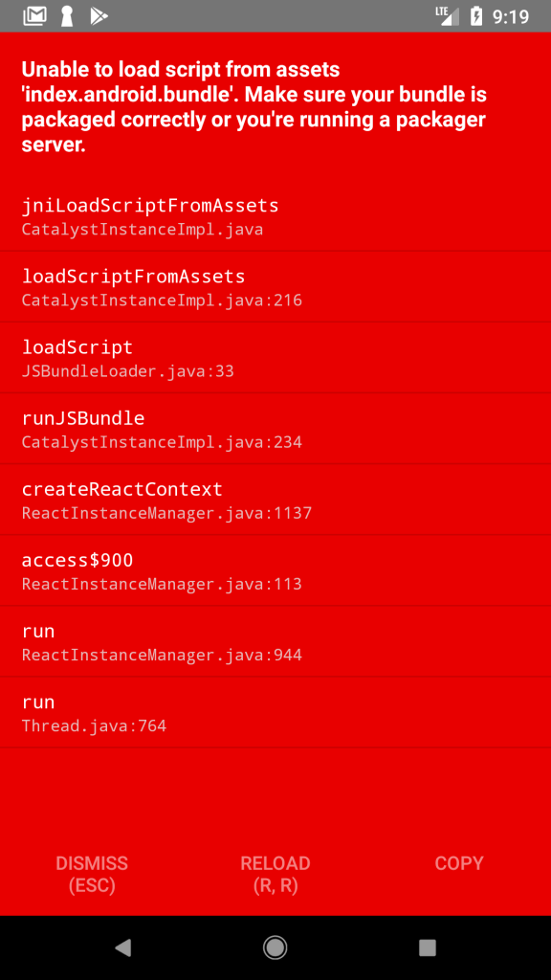This screenshot has width=551, height=980.
Task: Open the createReactContext stack frame
Action: pyautogui.click(x=275, y=500)
